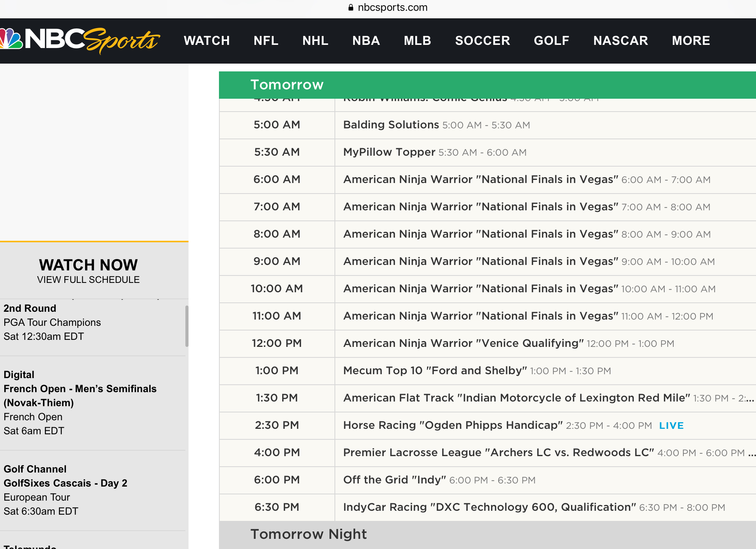Select American Ninja Warrior 8:00 AM showing
Image resolution: width=756 pixels, height=549 pixels.
point(545,235)
